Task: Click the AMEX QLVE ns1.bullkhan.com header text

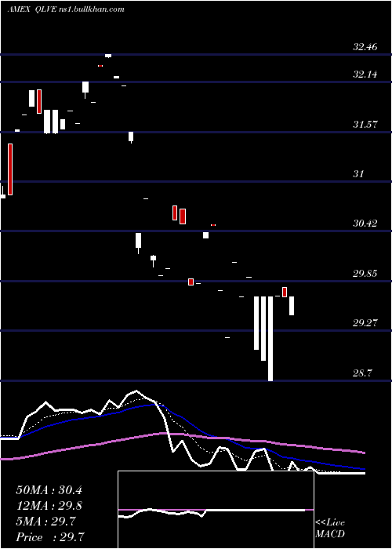Action: (66, 9)
